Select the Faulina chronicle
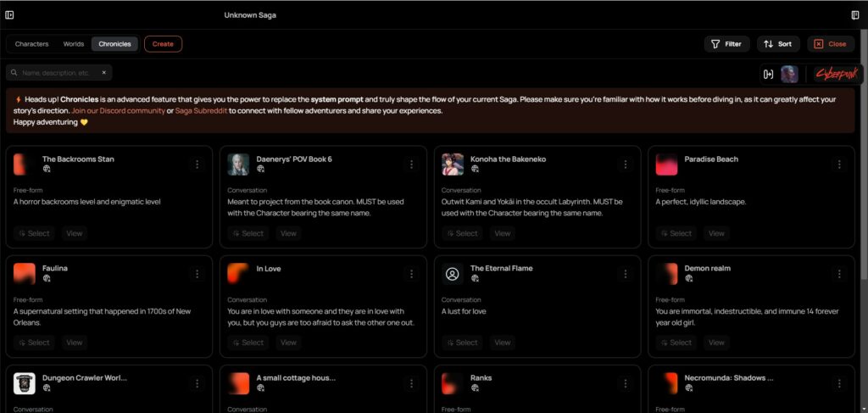Viewport: 868px width, 413px height. click(34, 342)
